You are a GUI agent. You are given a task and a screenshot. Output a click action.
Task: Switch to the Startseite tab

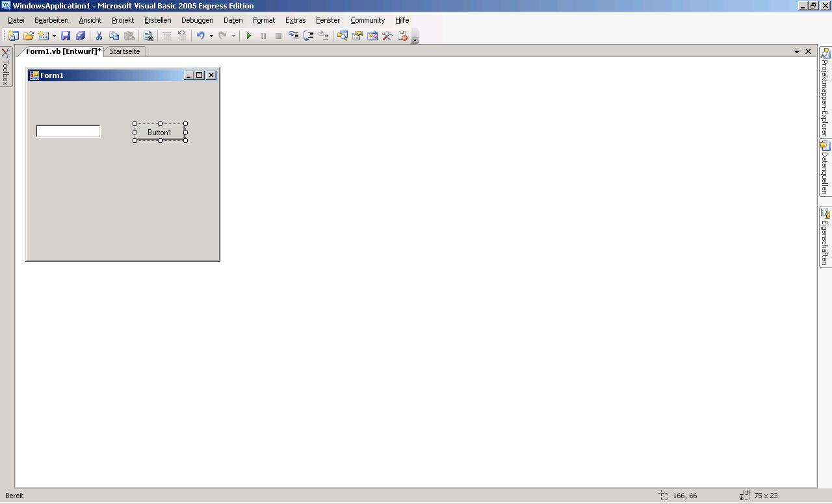pos(125,51)
